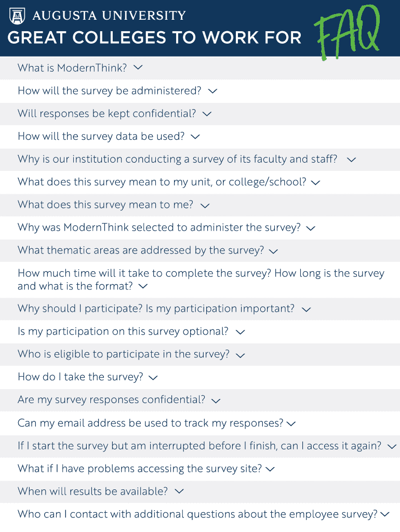Viewport: 400px width, 532px height.
Task: Click the Augusta University shield logo
Action: coord(17,16)
